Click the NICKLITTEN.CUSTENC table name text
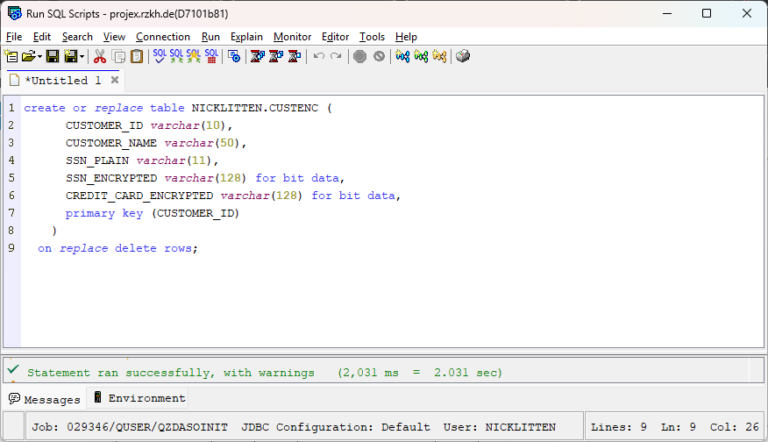 coord(255,108)
